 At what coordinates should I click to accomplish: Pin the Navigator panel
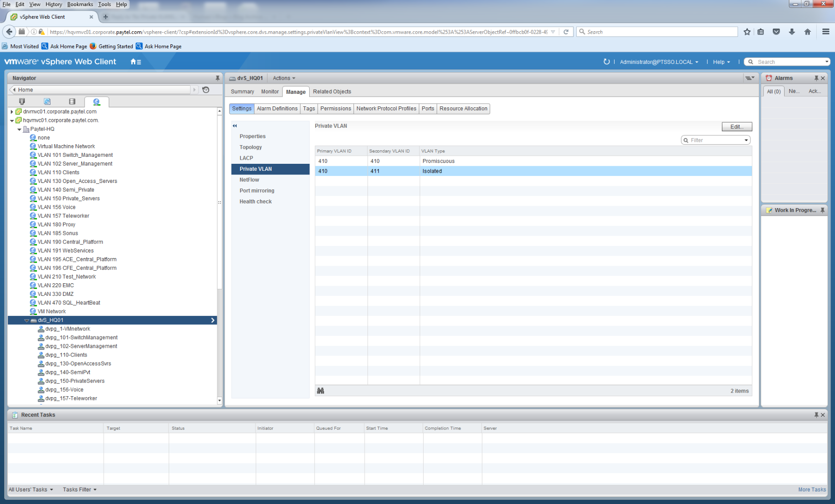point(217,78)
